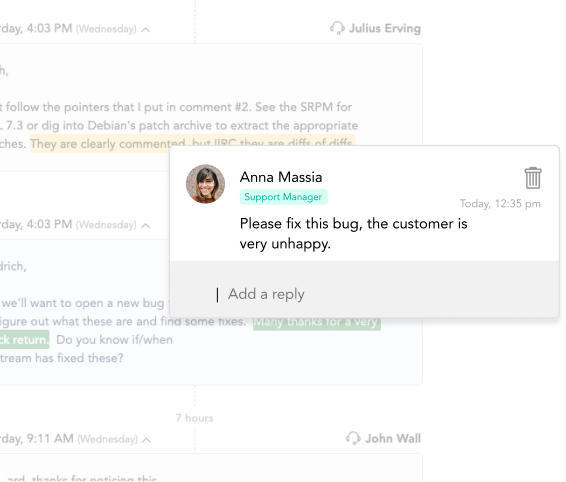
Task: Click the green highlighted 'ck return.' text
Action: pos(24,339)
